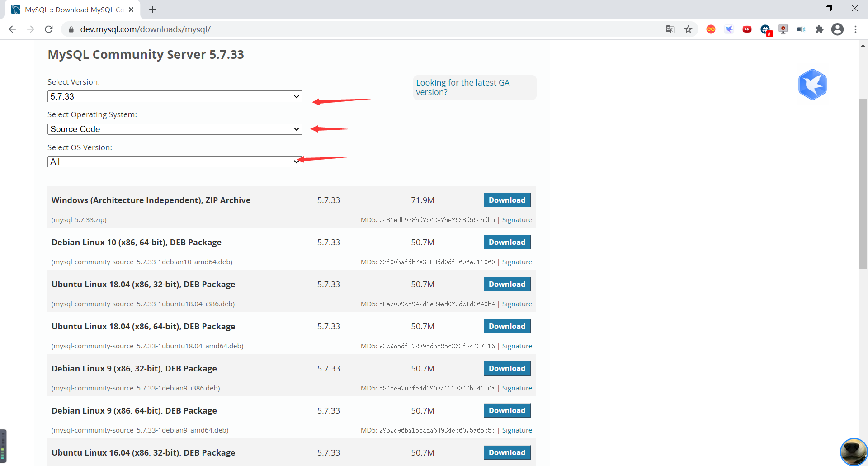The height and width of the screenshot is (466, 868).
Task: Reload the MySQL downloads page
Action: click(49, 29)
